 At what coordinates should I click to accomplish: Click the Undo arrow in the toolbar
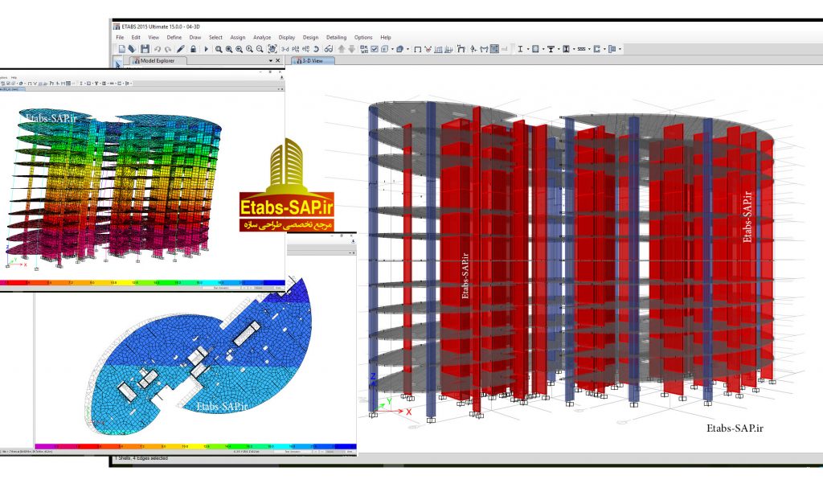coord(158,49)
